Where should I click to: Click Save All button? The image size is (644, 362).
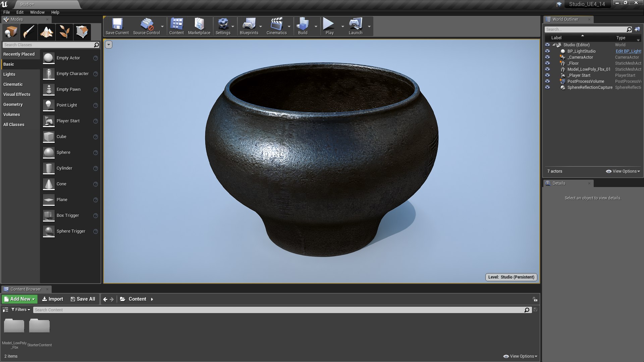tap(83, 299)
